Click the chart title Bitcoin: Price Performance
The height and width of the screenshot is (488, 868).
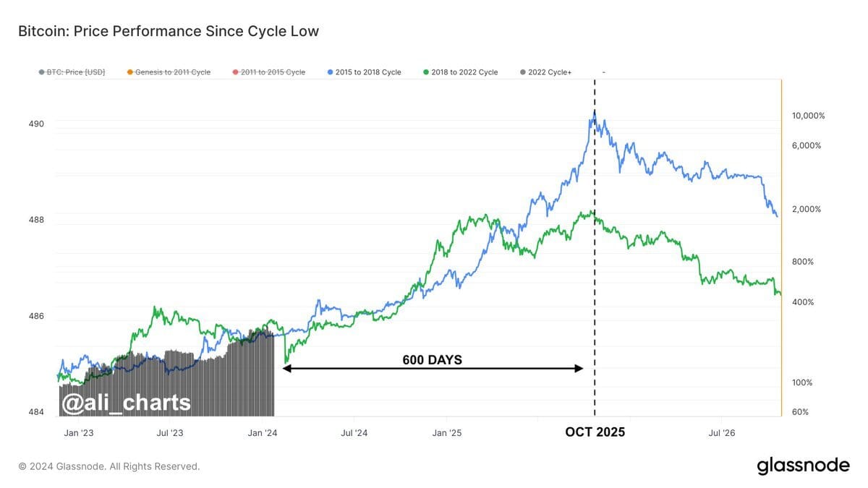click(168, 32)
